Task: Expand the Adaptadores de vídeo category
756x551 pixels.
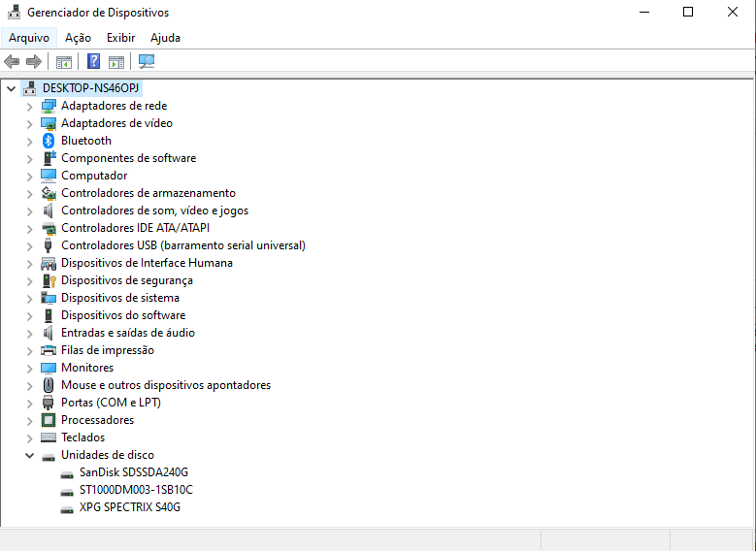Action: tap(29, 123)
